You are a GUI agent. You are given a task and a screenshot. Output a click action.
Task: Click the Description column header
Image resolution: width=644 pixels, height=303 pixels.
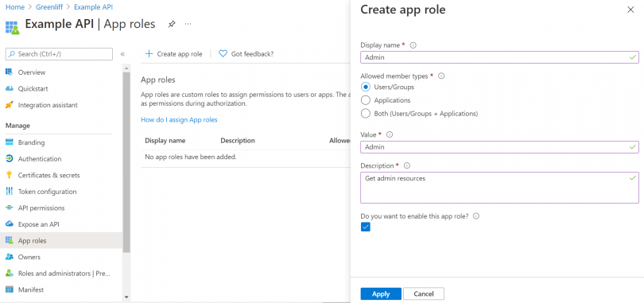pos(238,141)
